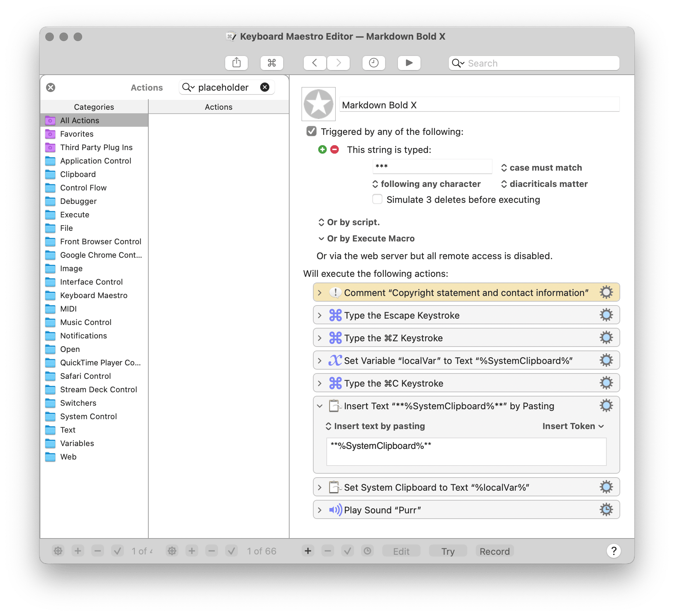
Task: Click the Share toolbar icon
Action: (x=236, y=63)
